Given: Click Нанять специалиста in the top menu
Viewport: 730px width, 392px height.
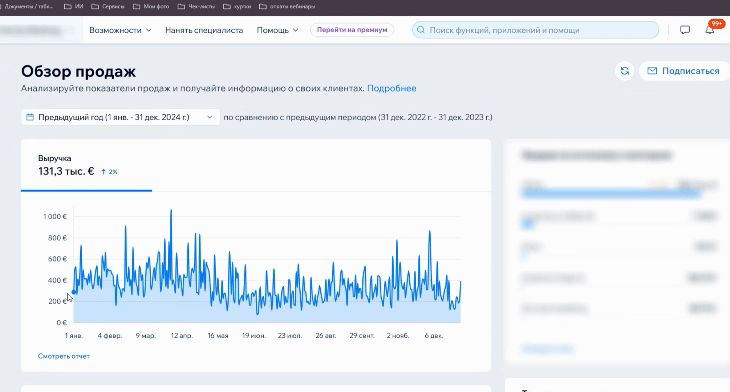Looking at the screenshot, I should coord(204,30).
